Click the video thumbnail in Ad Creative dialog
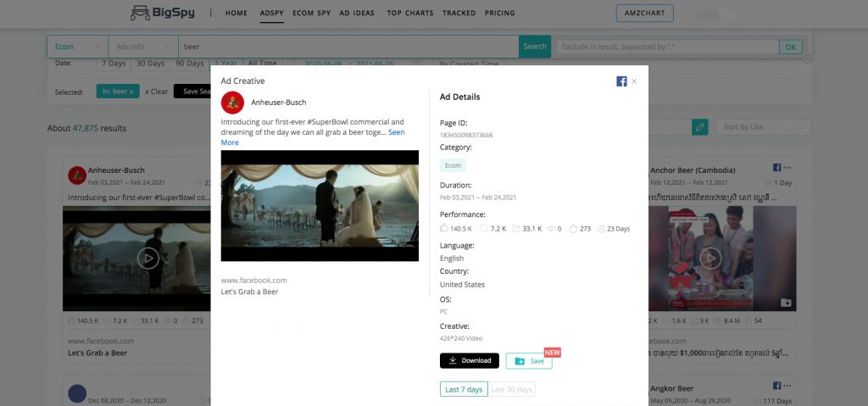The height and width of the screenshot is (406, 868). pos(320,205)
